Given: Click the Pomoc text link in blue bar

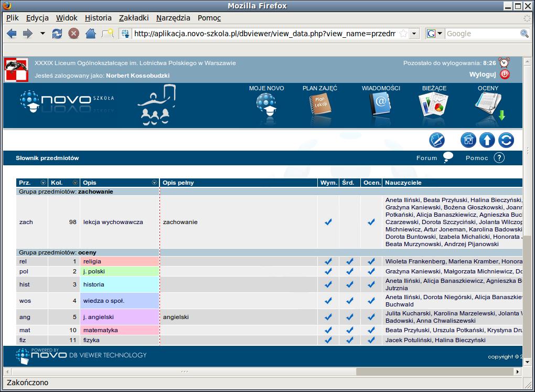Looking at the screenshot, I should (477, 158).
